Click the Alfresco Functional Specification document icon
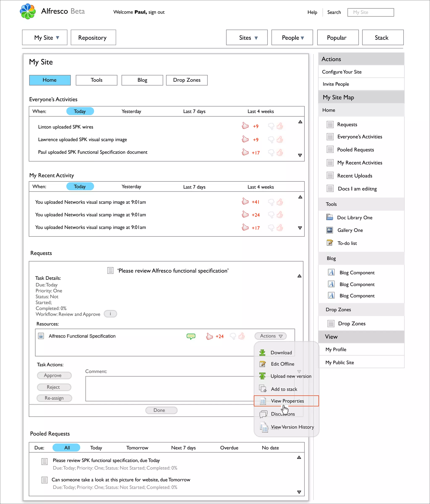This screenshot has width=430, height=504. point(41,336)
